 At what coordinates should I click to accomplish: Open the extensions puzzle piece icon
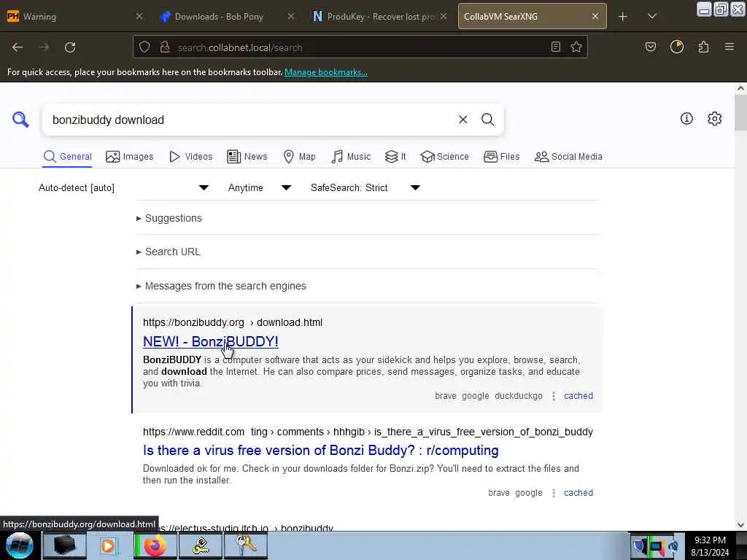[x=704, y=47]
